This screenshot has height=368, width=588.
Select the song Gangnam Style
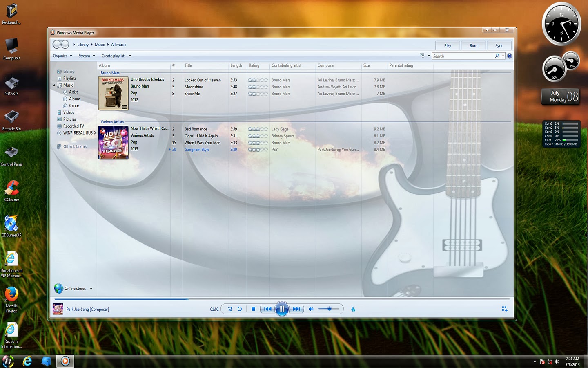[197, 150]
